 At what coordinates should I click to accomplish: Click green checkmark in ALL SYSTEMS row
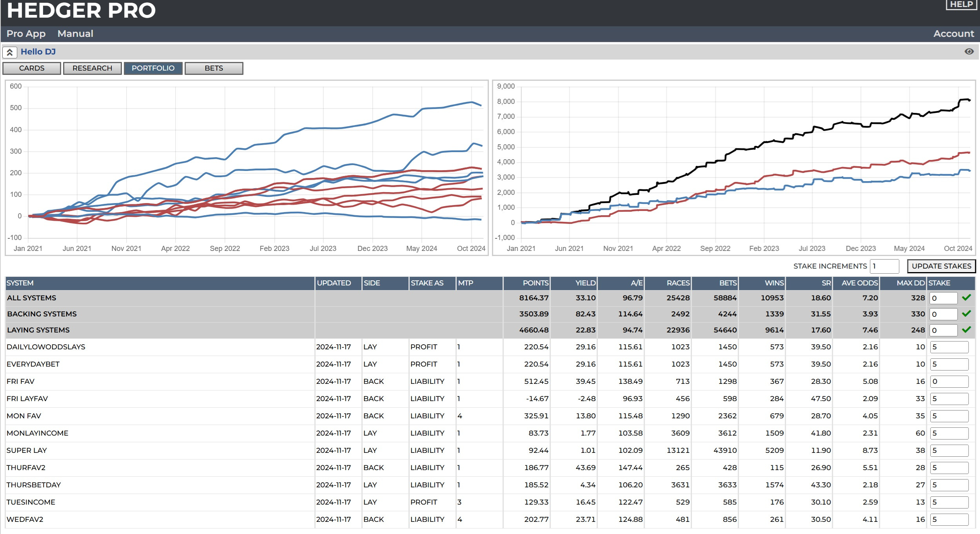point(966,298)
